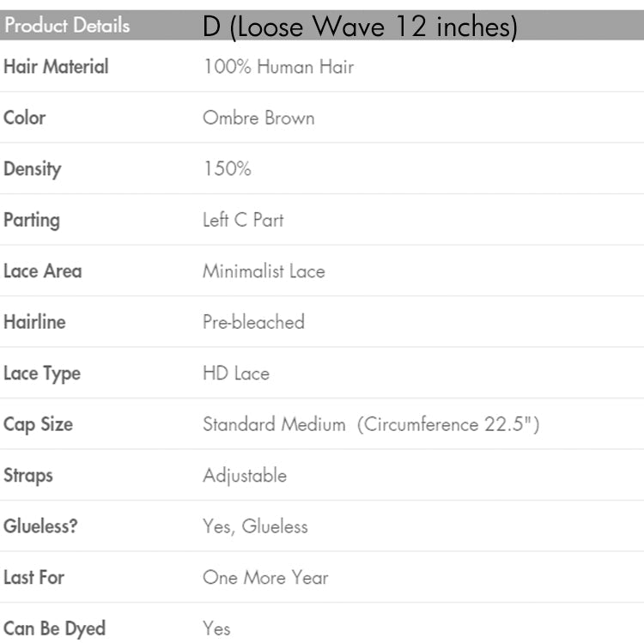Click the Density row label
This screenshot has width=644, height=644.
(33, 169)
